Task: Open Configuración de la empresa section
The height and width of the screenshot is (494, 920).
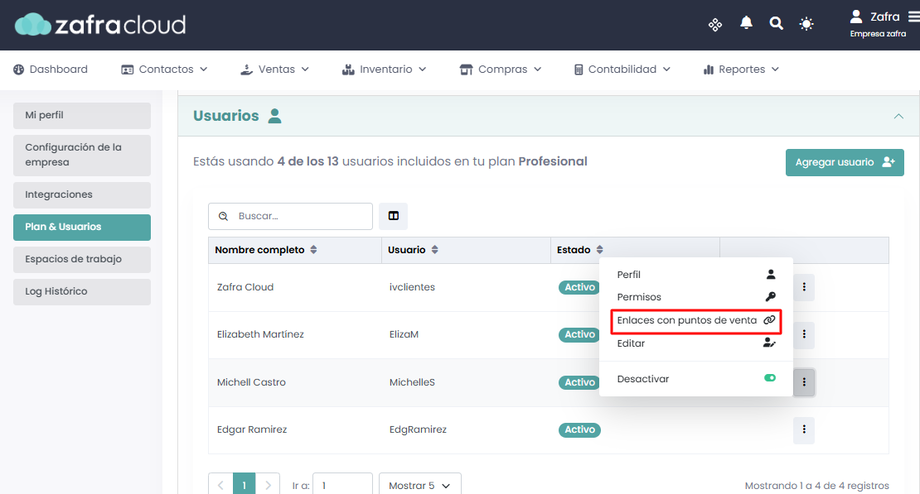Action: click(82, 155)
